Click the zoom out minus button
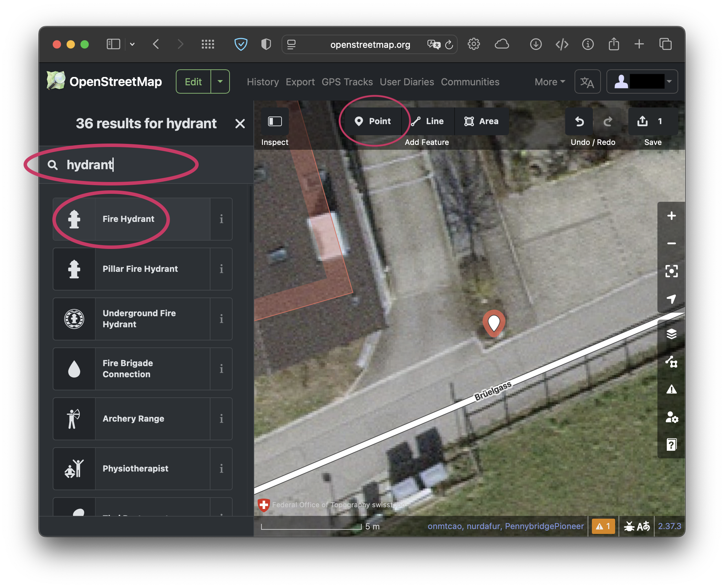 [671, 243]
